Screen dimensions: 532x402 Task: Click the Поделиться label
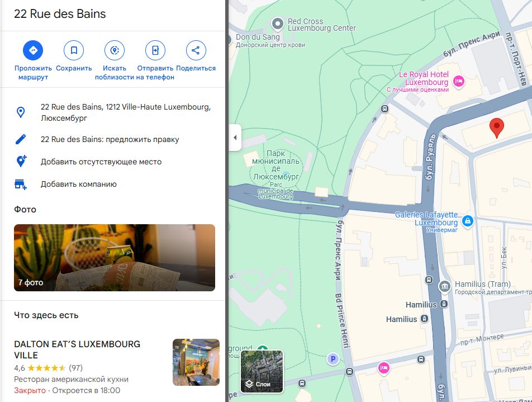point(196,68)
